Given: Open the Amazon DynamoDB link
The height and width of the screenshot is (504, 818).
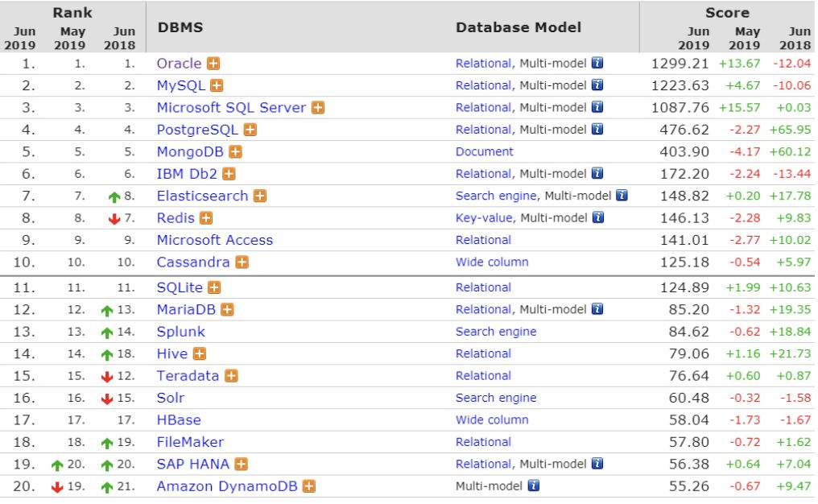Looking at the screenshot, I should coord(228,486).
